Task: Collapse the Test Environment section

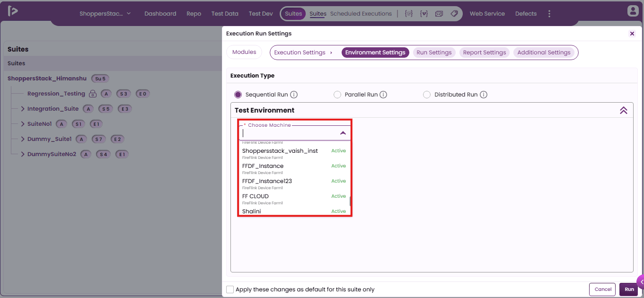Action: click(x=624, y=110)
